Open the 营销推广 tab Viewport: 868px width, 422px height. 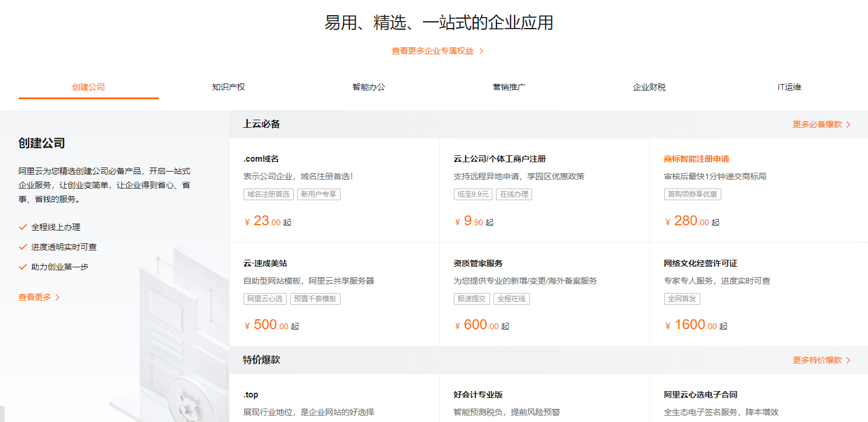pos(509,87)
